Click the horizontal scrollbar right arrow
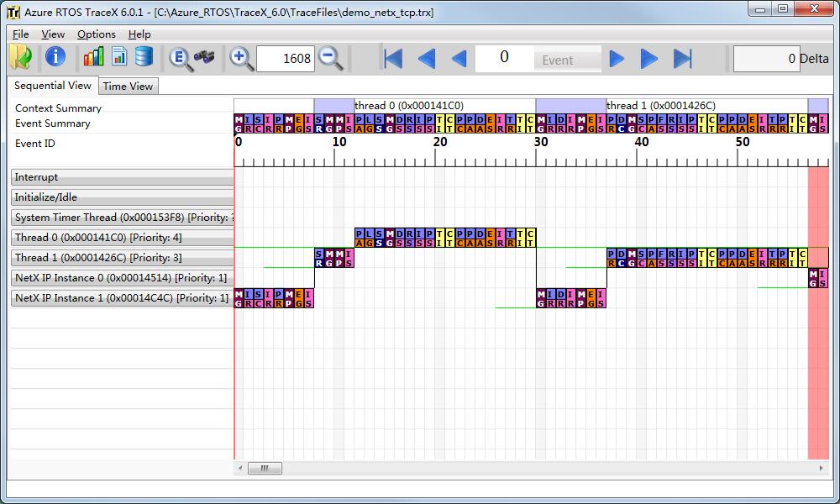The image size is (840, 504). point(822,468)
